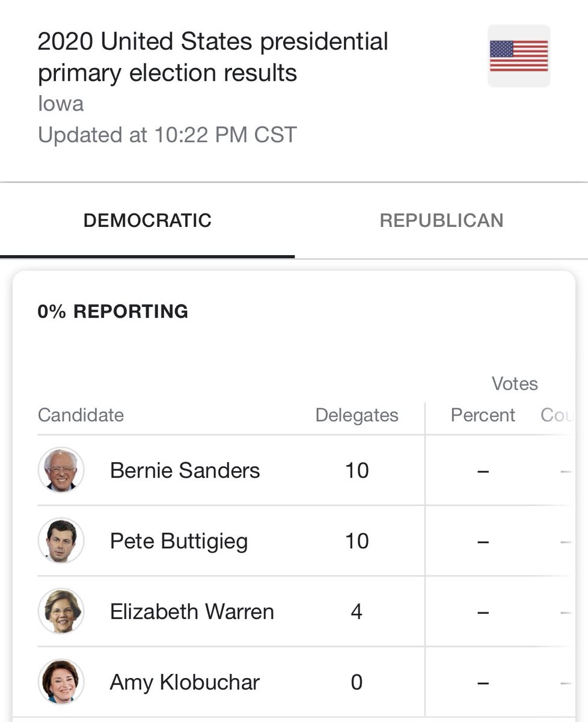Viewport: 588px width, 722px height.
Task: Click Pete Buttigieg's profile photo
Action: tap(61, 541)
